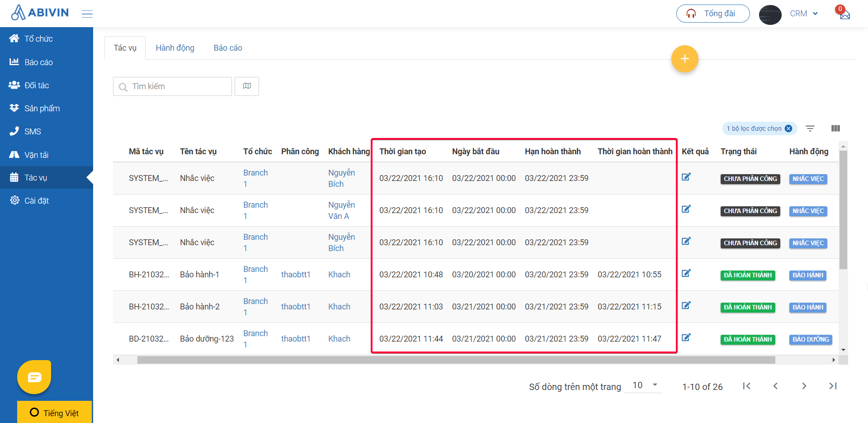Open Cài đặt settings in sidebar

[47, 200]
